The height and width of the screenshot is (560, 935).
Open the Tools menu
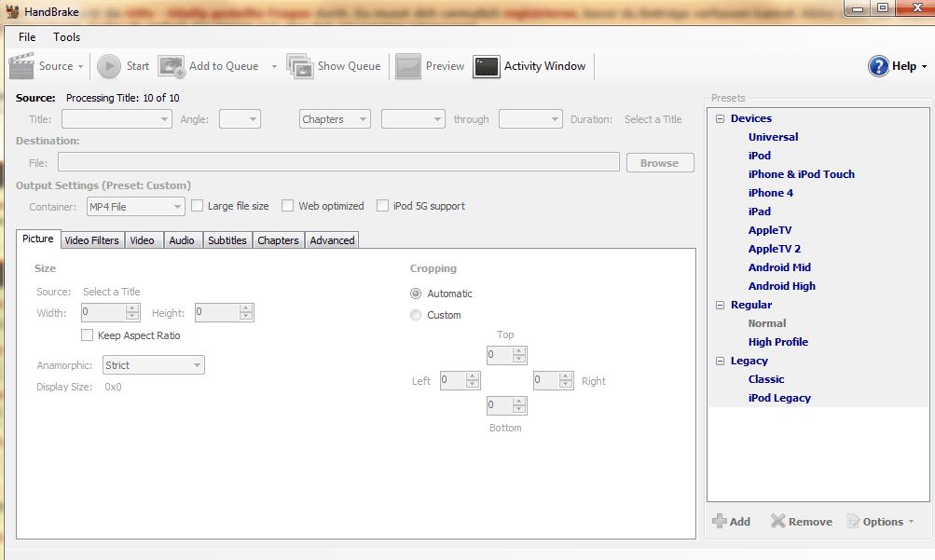click(66, 37)
